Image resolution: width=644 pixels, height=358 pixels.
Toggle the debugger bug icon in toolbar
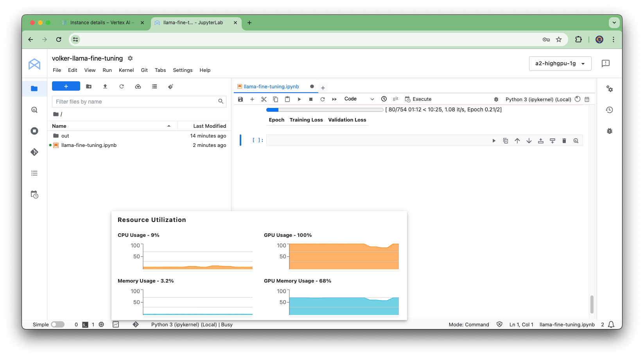pos(496,99)
